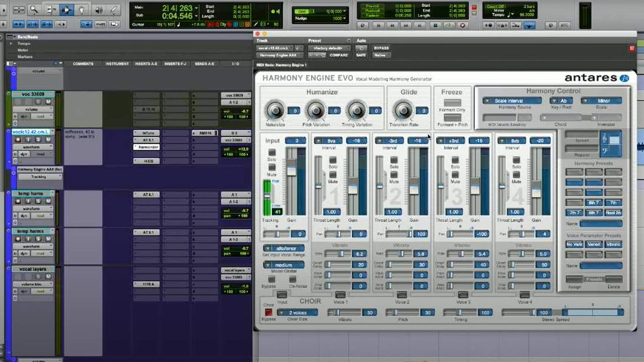The height and width of the screenshot is (362, 644).
Task: Solo harmony Voice 3
Action: point(455,160)
